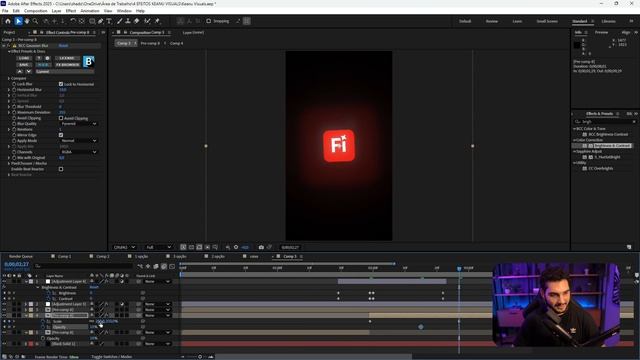The height and width of the screenshot is (360, 640).
Task: Expand the Compare property group
Action: coord(9,78)
